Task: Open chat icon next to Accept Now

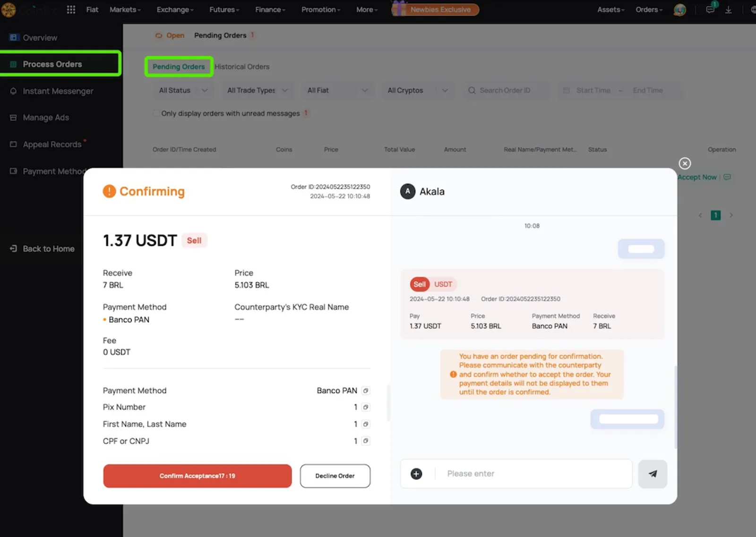Action: click(727, 177)
